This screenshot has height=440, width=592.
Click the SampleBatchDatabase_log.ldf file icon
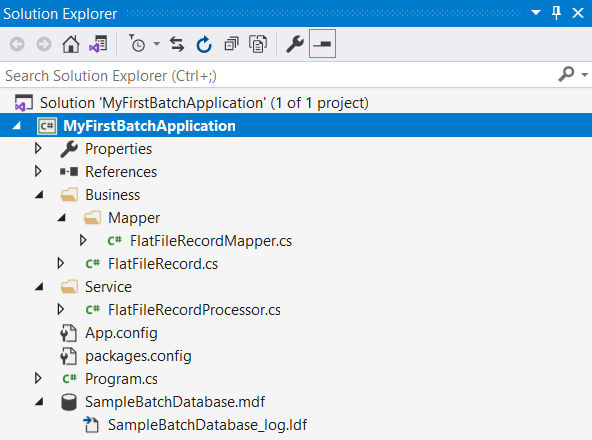point(91,425)
